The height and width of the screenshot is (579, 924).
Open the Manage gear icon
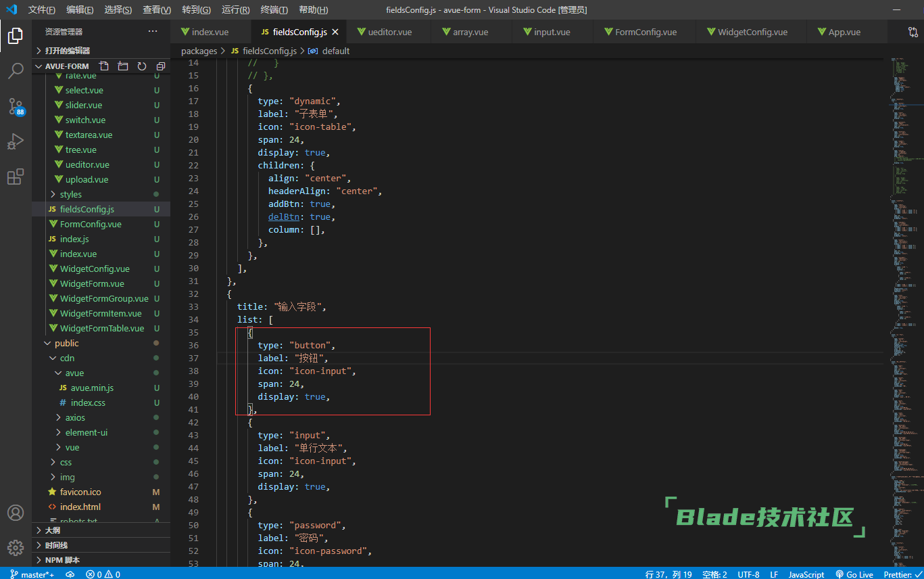click(x=16, y=547)
